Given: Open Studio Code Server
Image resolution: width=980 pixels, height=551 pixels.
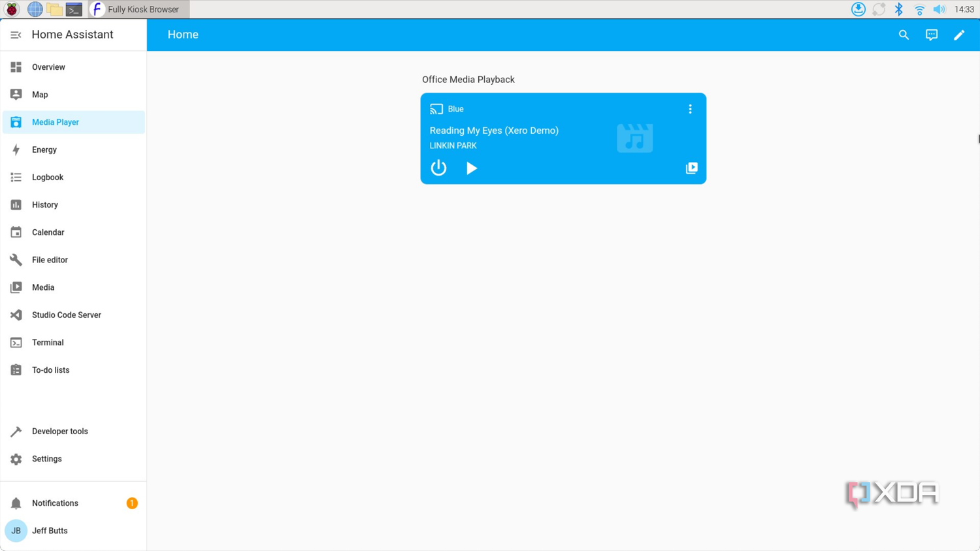Looking at the screenshot, I should coord(74,315).
